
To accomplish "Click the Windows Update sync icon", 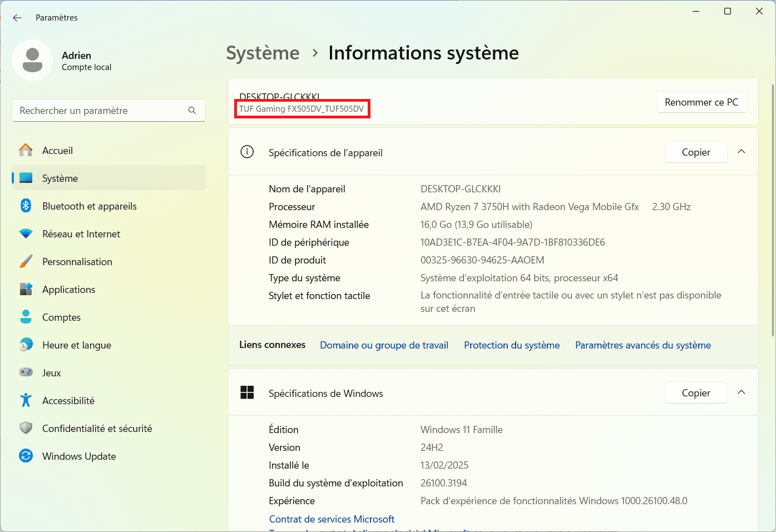I will 26,456.
